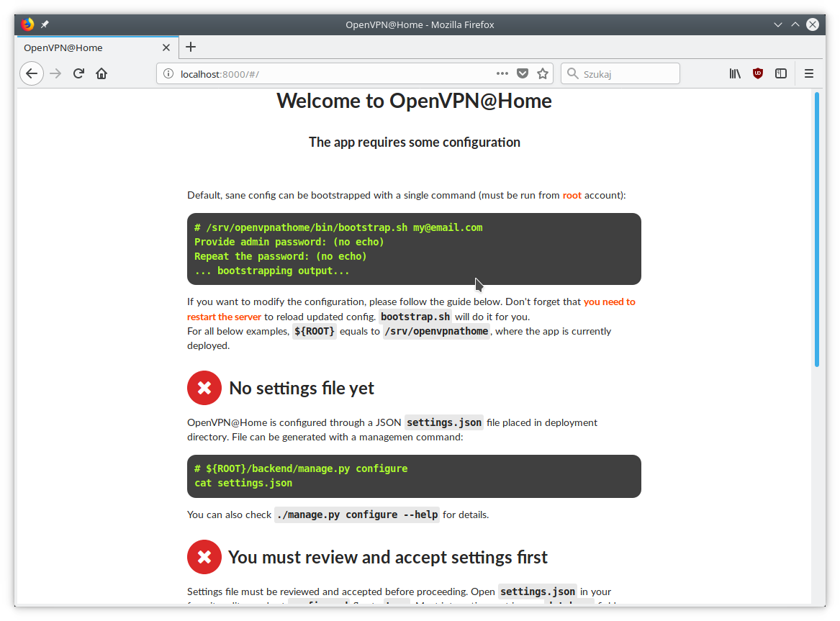Viewport: 840px width, 621px height.
Task: Toggle the window pin in title bar
Action: point(45,24)
